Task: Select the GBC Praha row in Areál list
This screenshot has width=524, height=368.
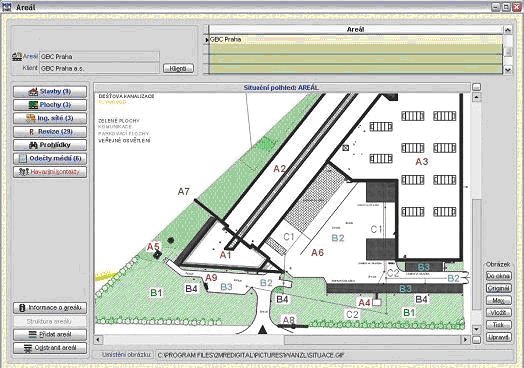Action: point(355,39)
